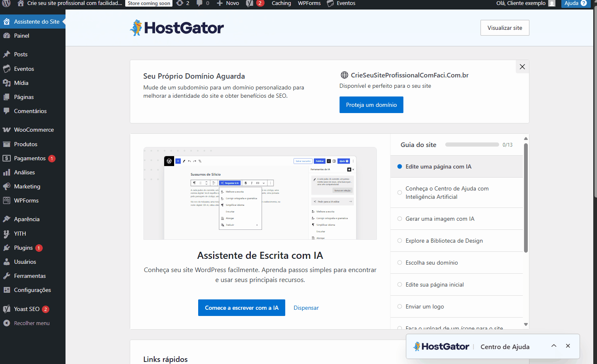Open 'Olá, Cliente exemplo' account menu

(526, 3)
